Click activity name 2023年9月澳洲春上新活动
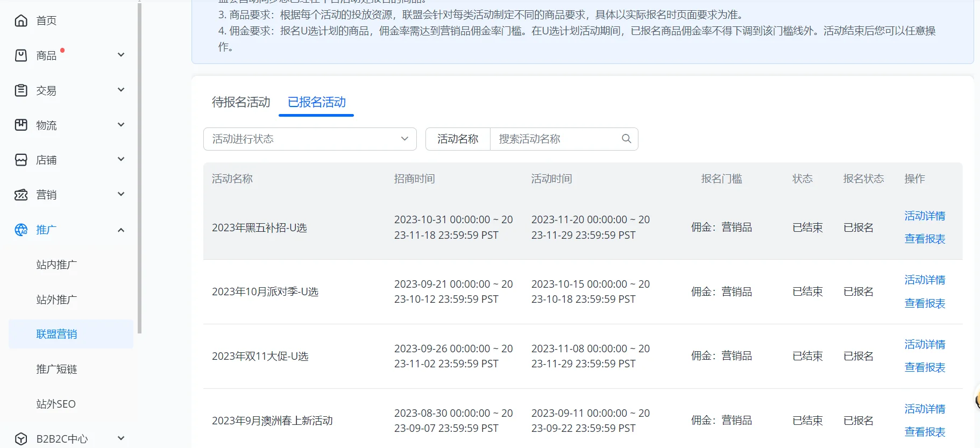Screen dimensions: 980x448 (272, 421)
